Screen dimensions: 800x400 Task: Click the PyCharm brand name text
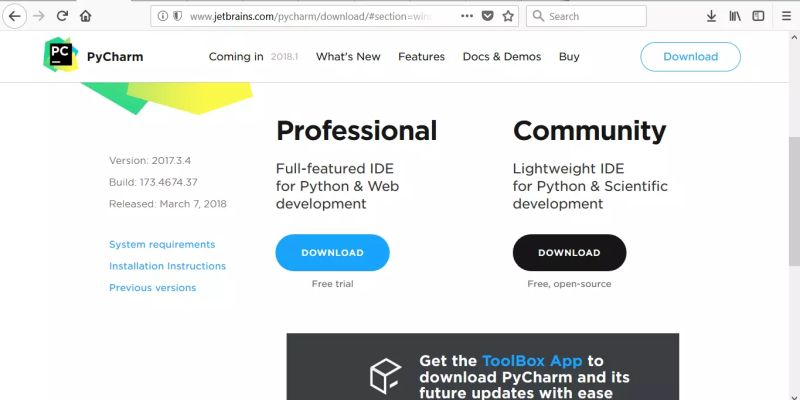[x=115, y=57]
